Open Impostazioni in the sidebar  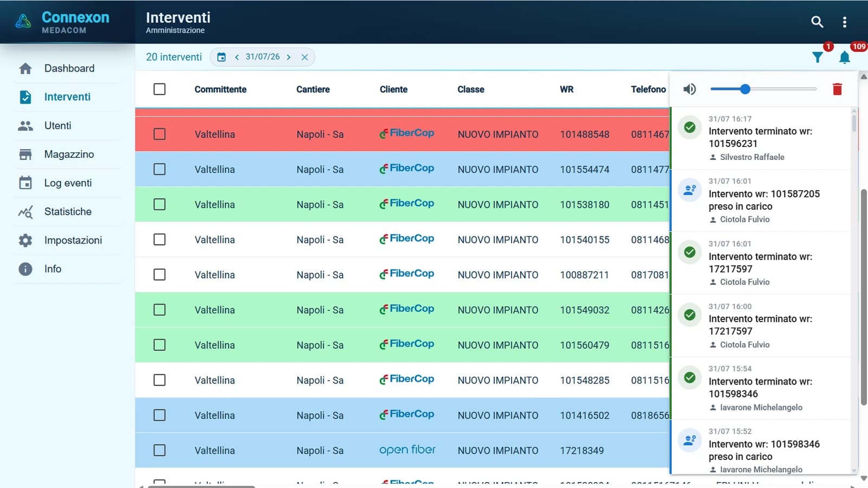point(68,240)
